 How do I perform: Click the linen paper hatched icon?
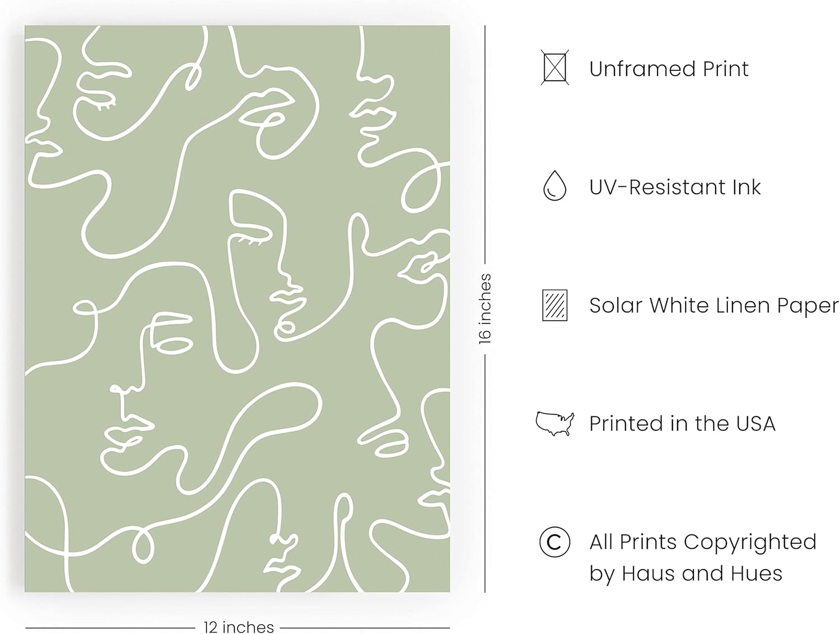554,305
